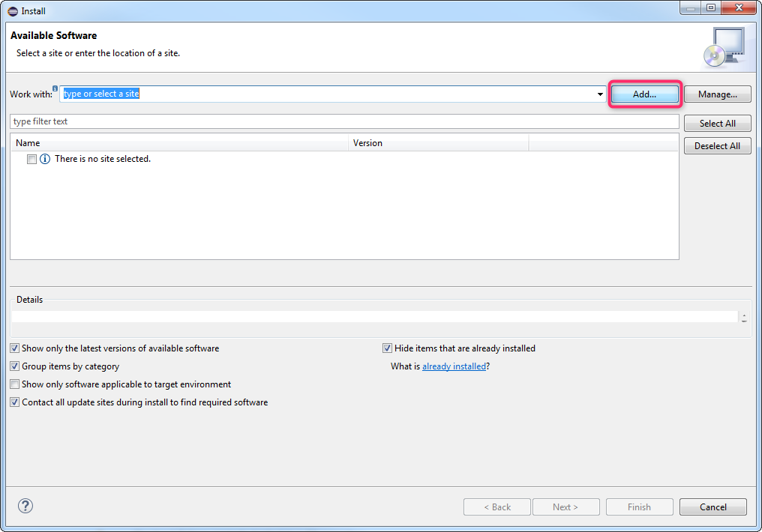Toggle 'Show only the latest versions of available software'
762x532 pixels.
coord(15,348)
